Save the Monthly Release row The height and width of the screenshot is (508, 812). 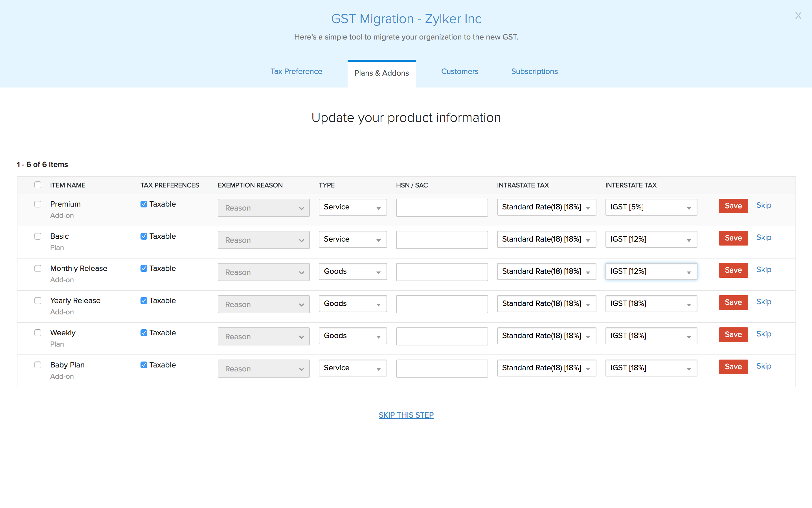pyautogui.click(x=733, y=270)
